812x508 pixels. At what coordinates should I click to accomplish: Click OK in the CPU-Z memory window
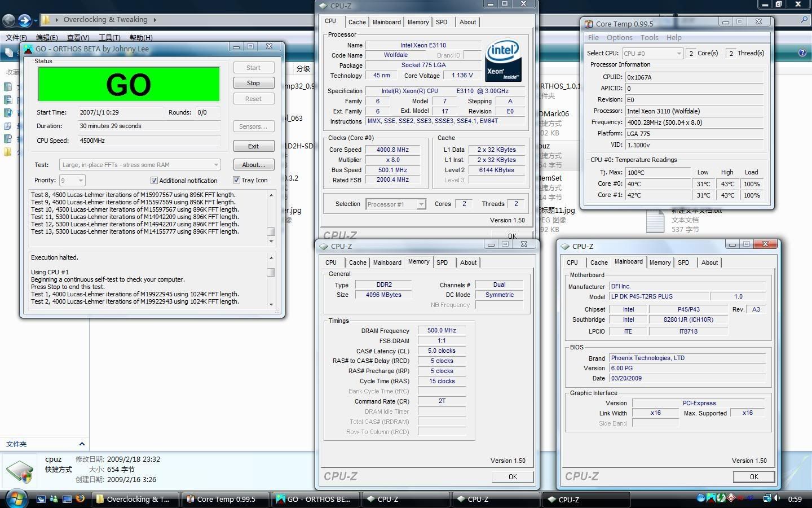click(x=513, y=477)
